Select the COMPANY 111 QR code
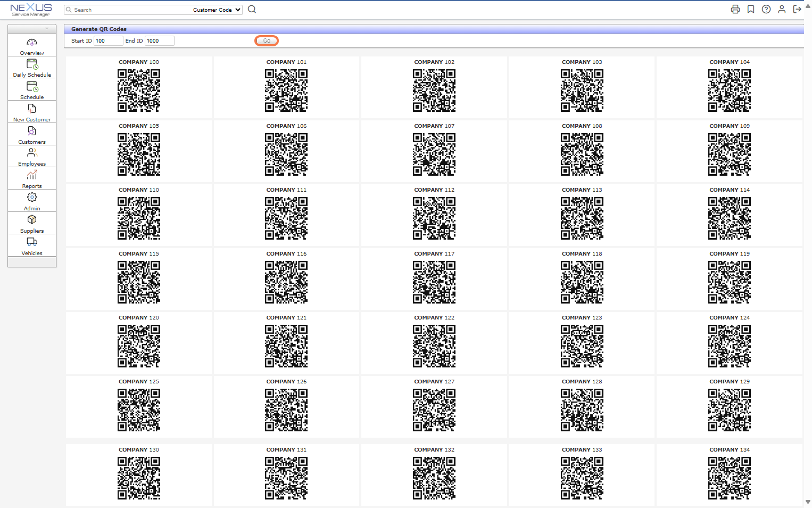 tap(286, 218)
